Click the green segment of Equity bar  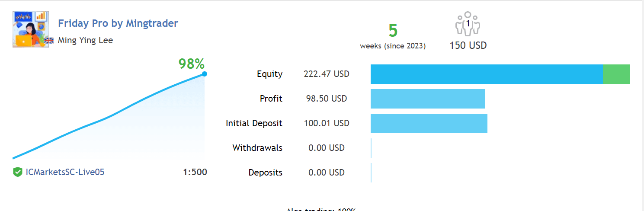click(616, 74)
